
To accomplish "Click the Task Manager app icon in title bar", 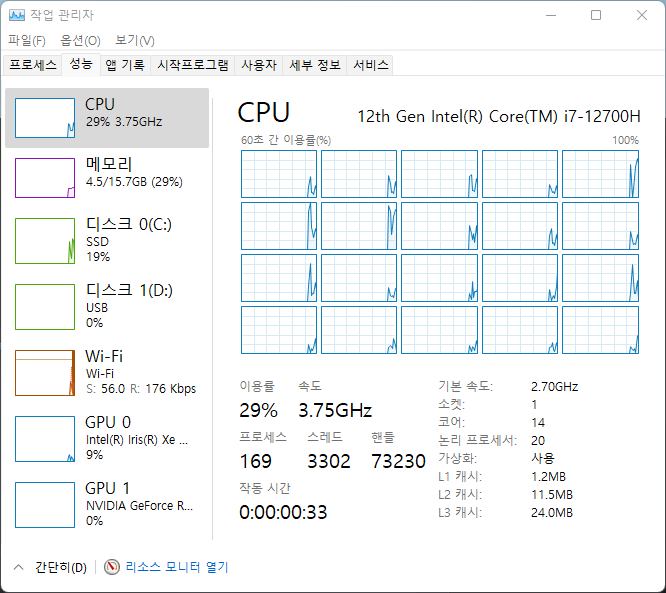I will pos(17,15).
